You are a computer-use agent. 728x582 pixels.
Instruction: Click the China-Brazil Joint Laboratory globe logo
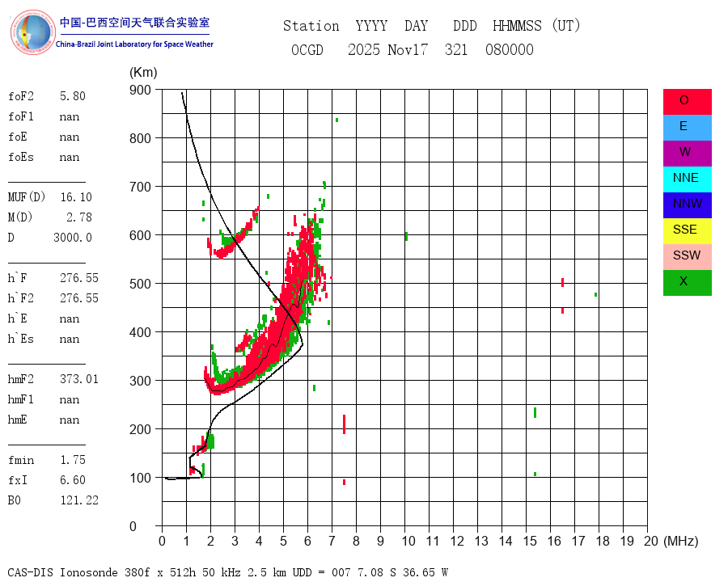pos(32,32)
